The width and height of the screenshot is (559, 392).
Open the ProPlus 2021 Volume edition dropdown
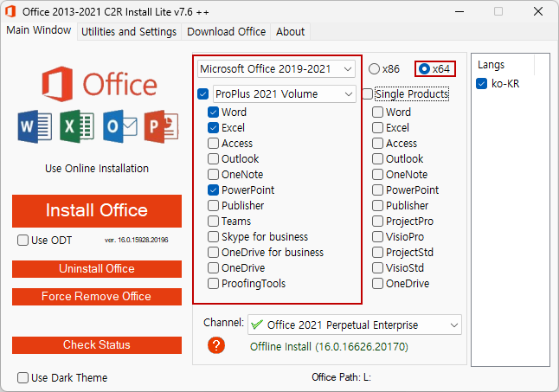pyautogui.click(x=284, y=94)
